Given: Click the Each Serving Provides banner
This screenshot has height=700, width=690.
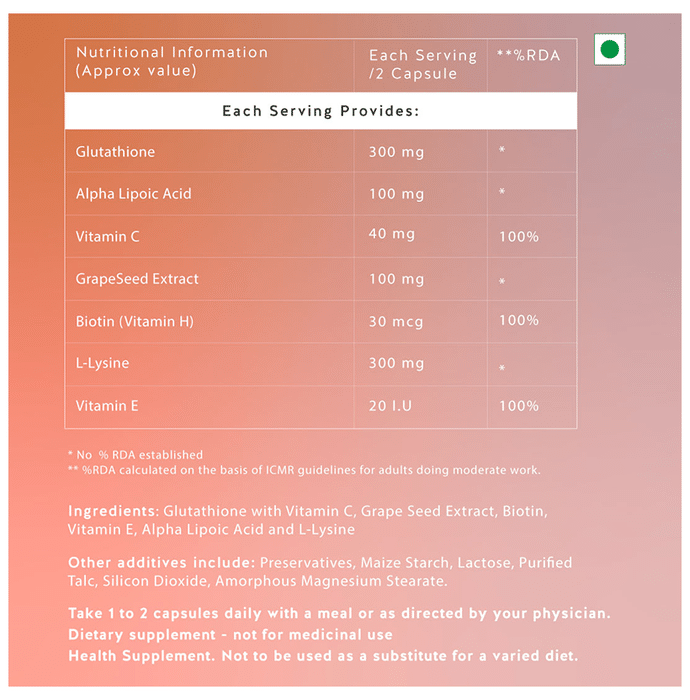Looking at the screenshot, I should (x=320, y=110).
